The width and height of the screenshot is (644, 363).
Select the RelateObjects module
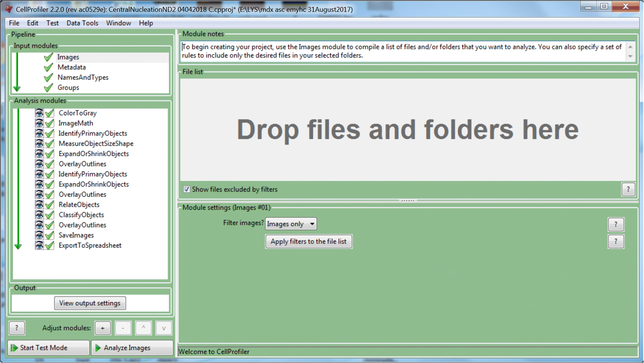pyautogui.click(x=79, y=205)
